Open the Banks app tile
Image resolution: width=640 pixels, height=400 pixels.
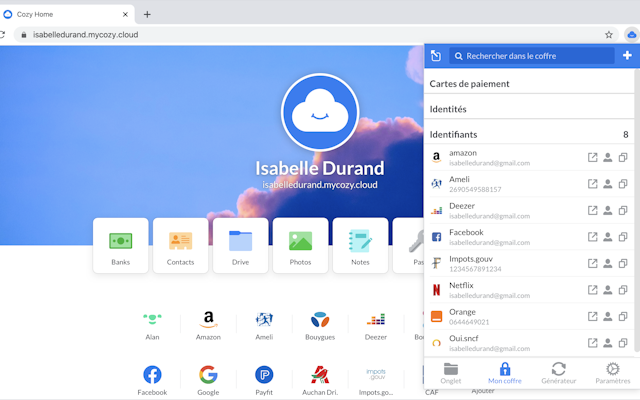120,245
